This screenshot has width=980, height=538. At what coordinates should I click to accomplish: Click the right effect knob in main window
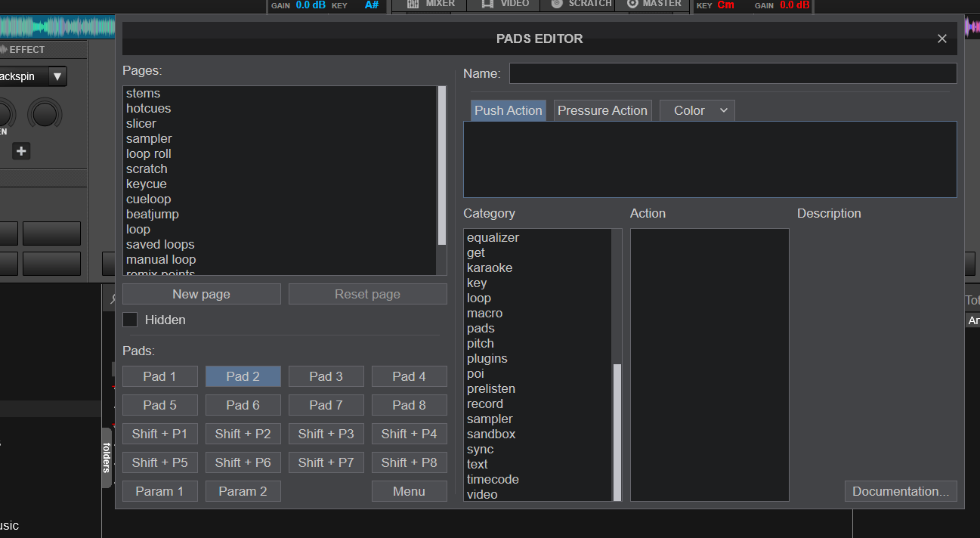click(x=45, y=113)
